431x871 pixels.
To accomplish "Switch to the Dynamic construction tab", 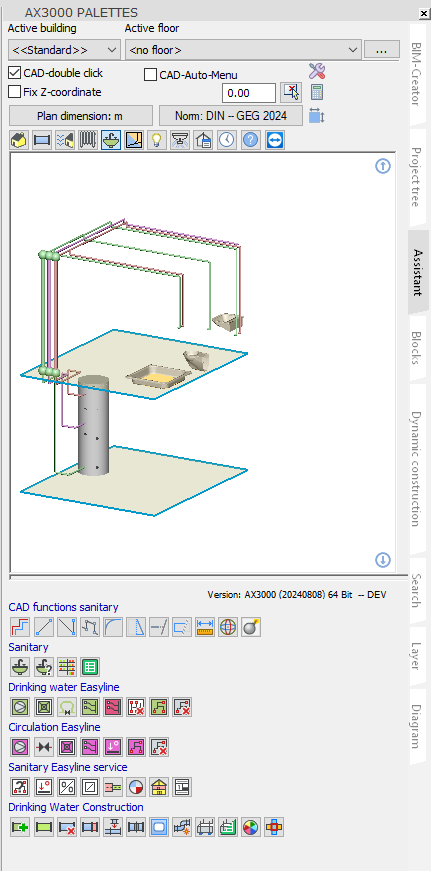I will pyautogui.click(x=415, y=468).
